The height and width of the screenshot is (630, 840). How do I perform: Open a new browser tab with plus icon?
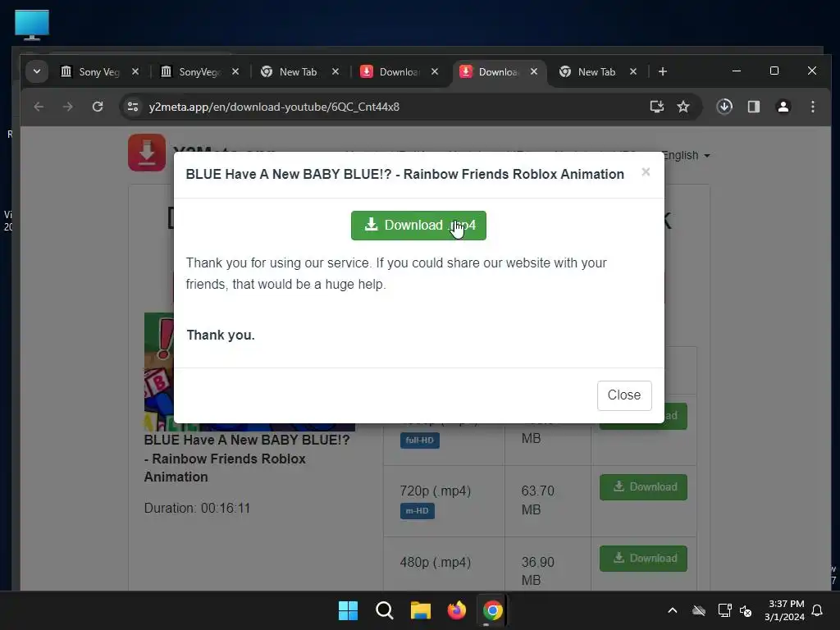click(663, 71)
